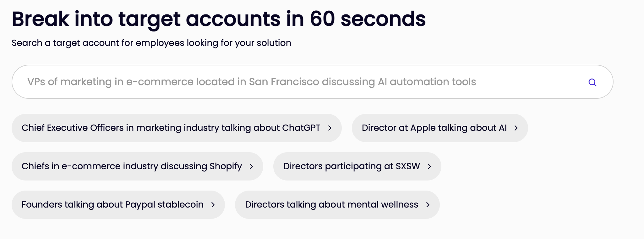The image size is (644, 239).
Task: Click chevron next to Shopify suggestion
Action: [x=251, y=166]
